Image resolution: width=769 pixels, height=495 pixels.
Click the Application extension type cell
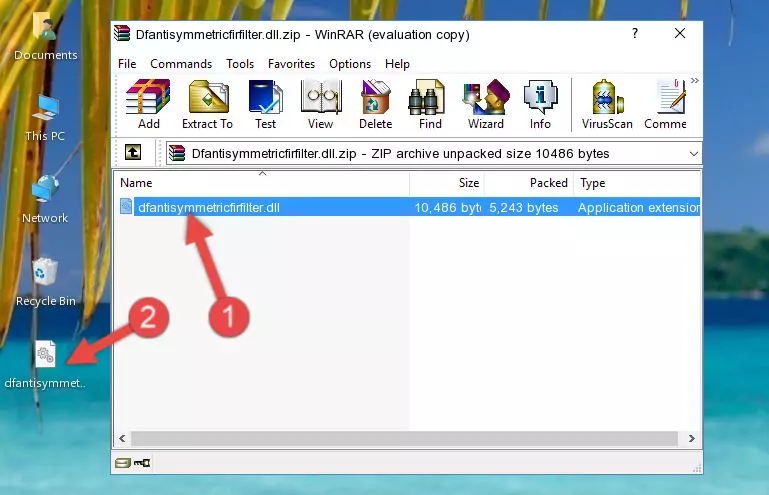tap(639, 208)
